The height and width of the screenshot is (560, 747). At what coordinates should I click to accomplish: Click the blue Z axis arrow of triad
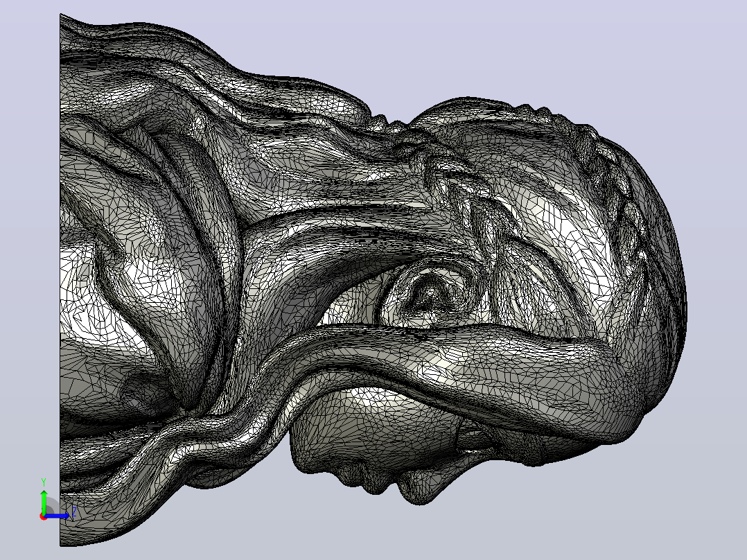(58, 516)
